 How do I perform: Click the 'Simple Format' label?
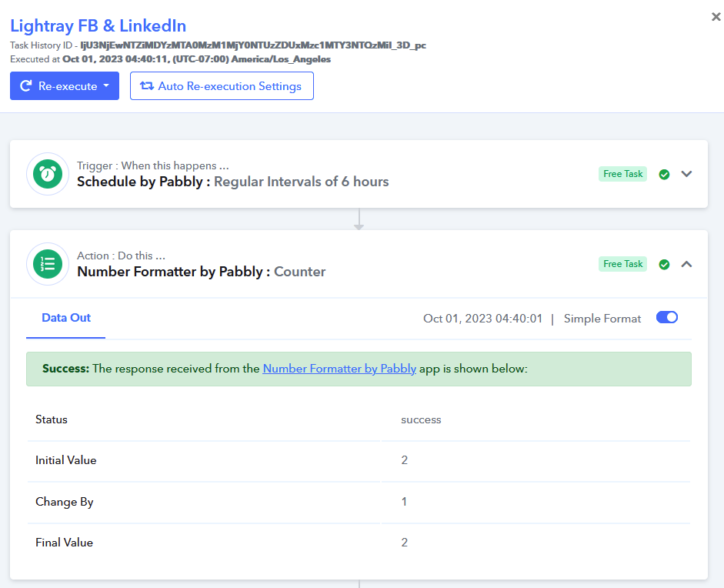click(602, 319)
